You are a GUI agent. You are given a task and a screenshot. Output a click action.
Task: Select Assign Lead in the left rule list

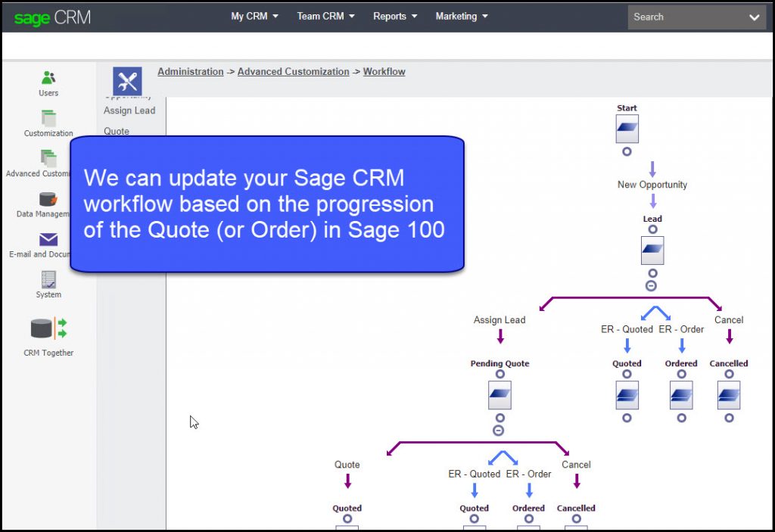tap(129, 110)
